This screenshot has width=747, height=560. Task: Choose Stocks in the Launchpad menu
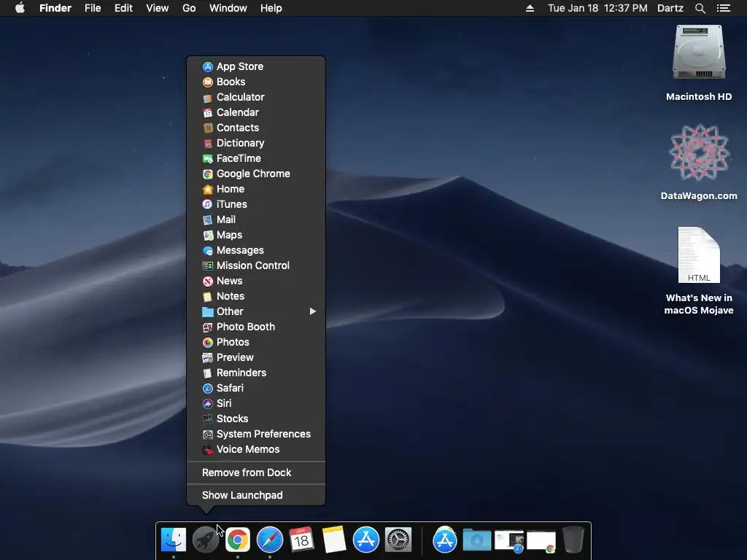256,419
